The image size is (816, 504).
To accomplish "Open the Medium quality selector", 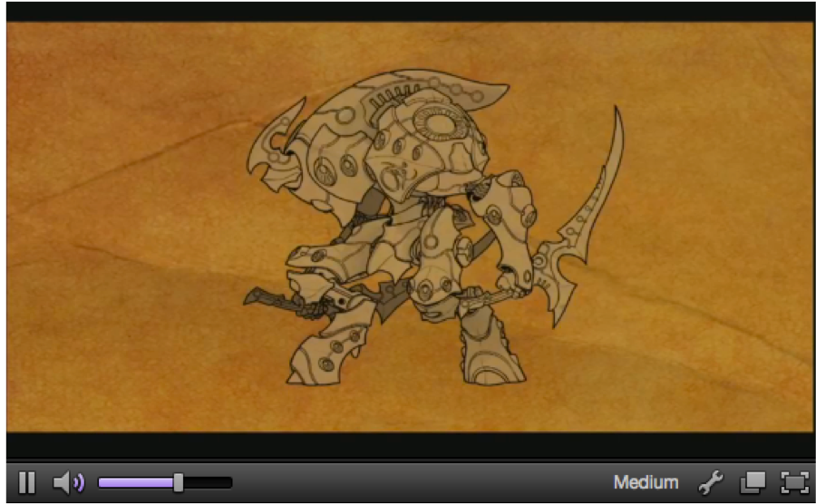I will (646, 482).
